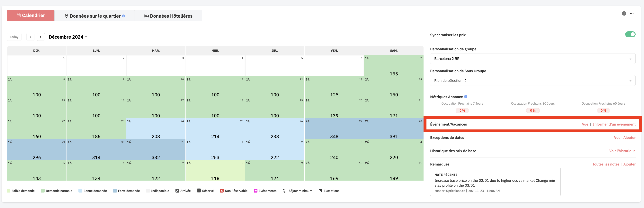Click the Événements star legend icon
Screen dimensions: 644x208
click(x=255, y=191)
